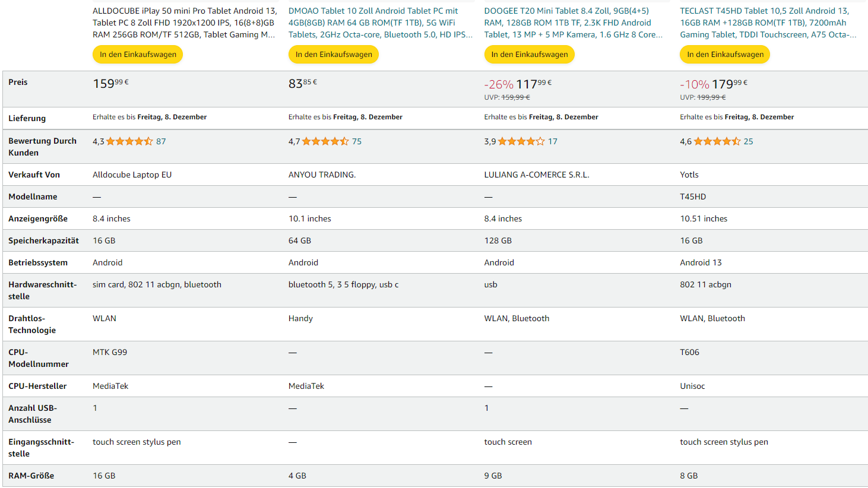The height and width of the screenshot is (488, 868).
Task: Open the 17 customer reviews link
Action: 553,141
